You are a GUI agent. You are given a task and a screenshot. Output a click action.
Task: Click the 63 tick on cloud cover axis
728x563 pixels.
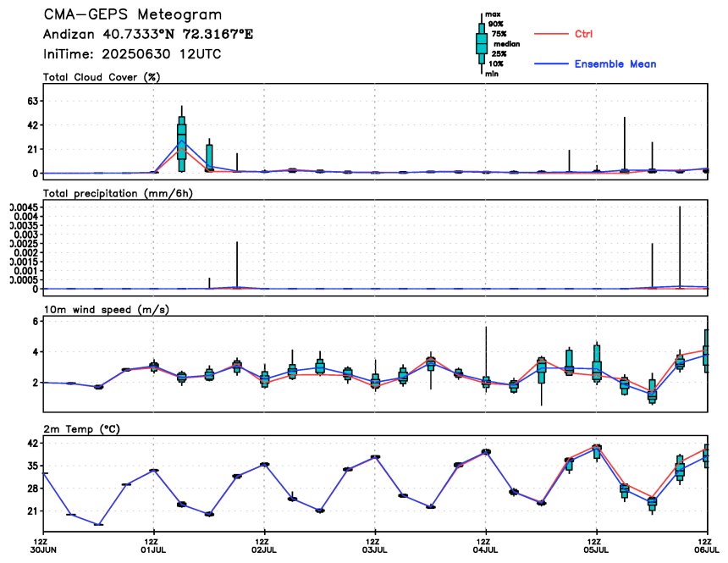[35, 101]
